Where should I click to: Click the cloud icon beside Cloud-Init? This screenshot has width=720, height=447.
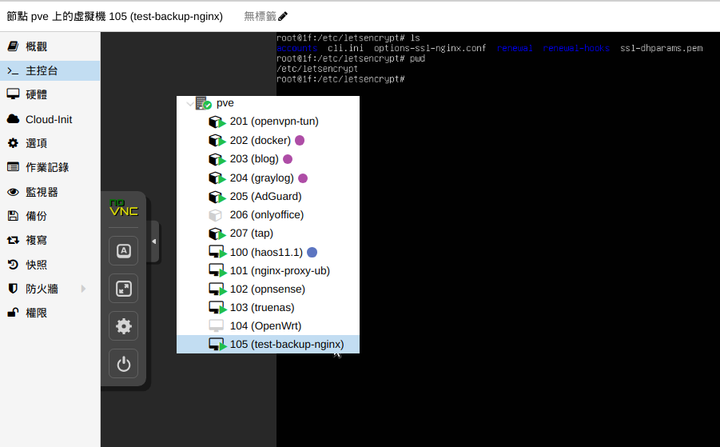(x=13, y=119)
